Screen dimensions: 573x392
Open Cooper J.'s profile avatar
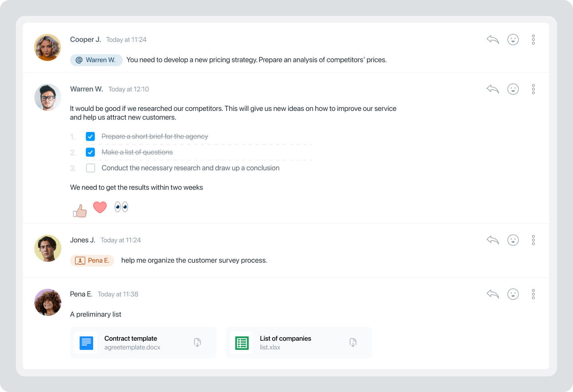[x=48, y=47]
